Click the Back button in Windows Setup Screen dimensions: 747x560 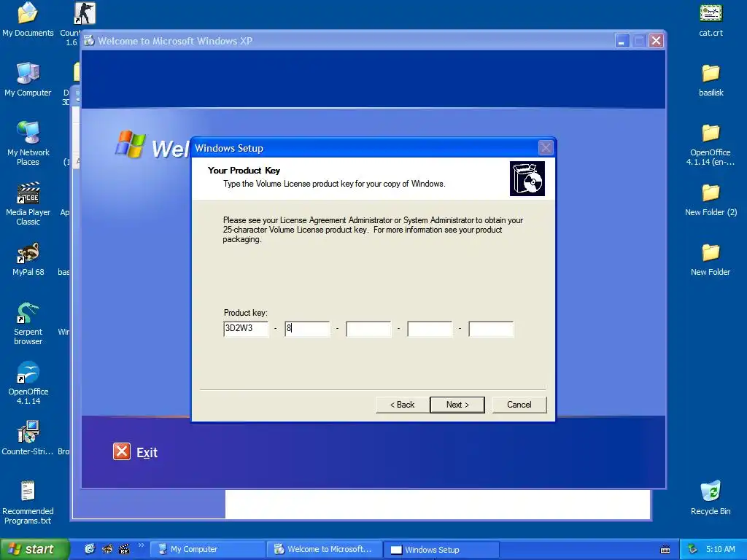402,405
